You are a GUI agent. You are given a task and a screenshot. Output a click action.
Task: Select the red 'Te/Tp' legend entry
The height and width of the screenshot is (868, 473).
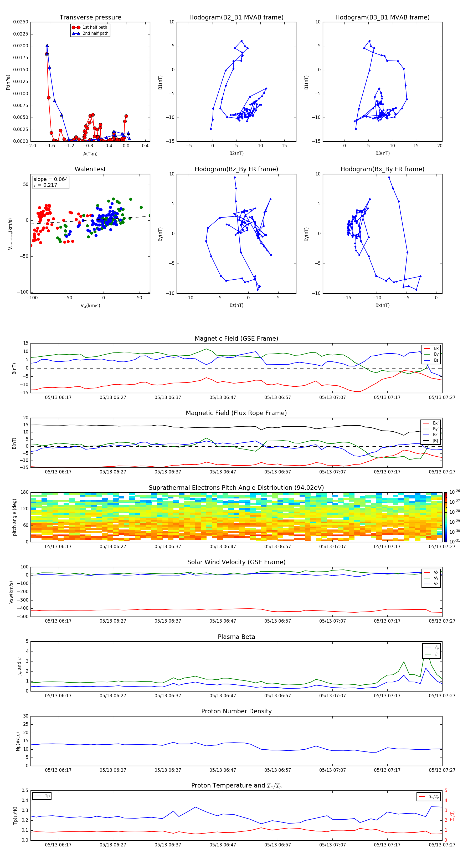click(429, 796)
